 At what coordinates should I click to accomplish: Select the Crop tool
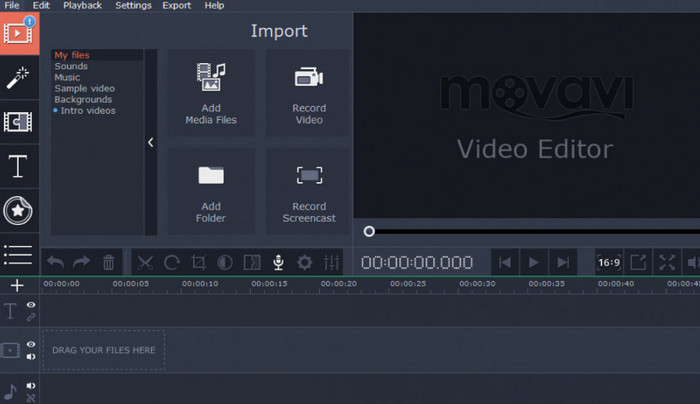[x=198, y=262]
